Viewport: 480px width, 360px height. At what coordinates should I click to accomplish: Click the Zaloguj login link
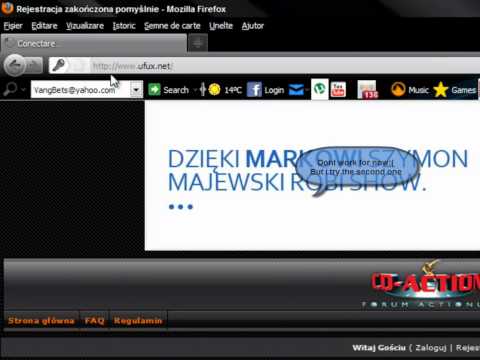click(431, 348)
